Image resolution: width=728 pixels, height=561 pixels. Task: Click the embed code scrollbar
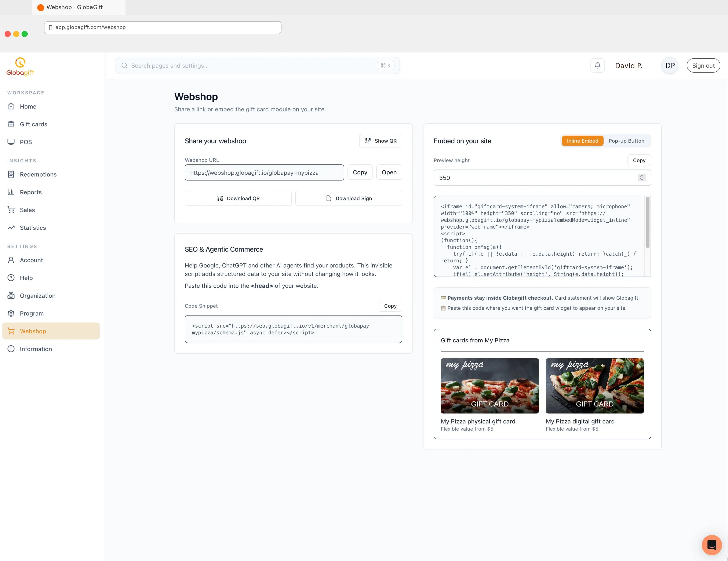648,222
